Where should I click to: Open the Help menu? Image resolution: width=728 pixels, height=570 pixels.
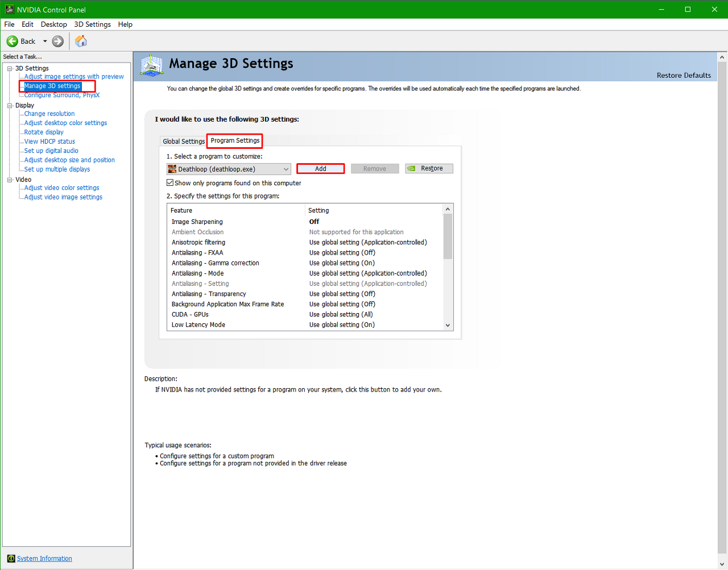(125, 24)
